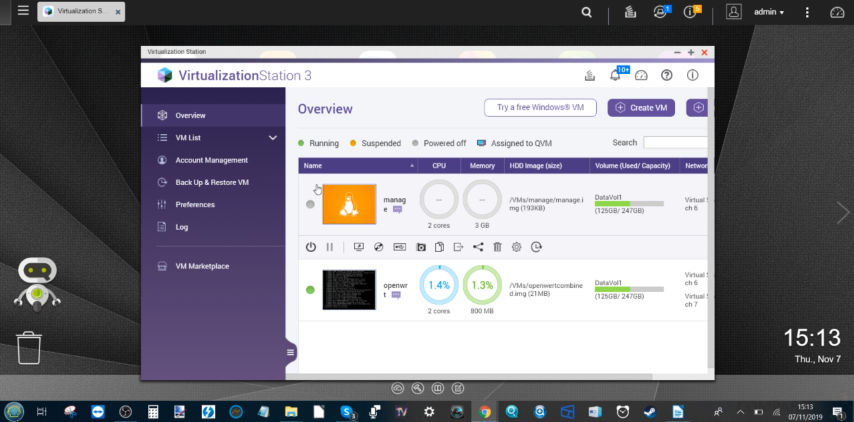
Task: Open the admin user dropdown
Action: pyautogui.click(x=768, y=12)
